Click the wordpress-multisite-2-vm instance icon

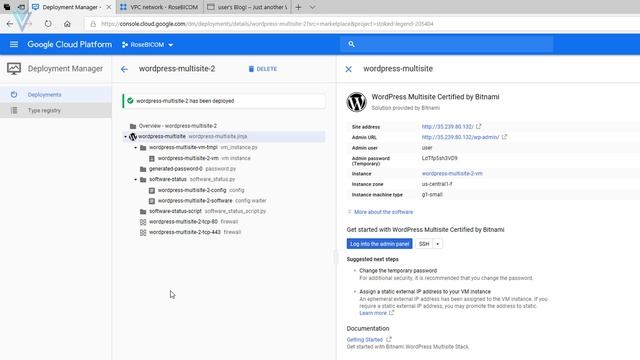tap(152, 158)
